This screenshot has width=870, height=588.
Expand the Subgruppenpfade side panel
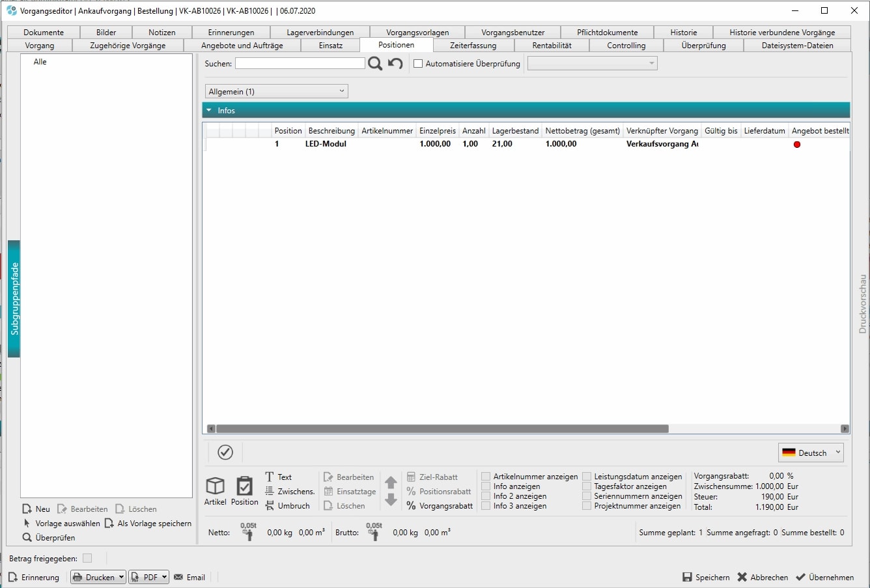click(x=14, y=299)
